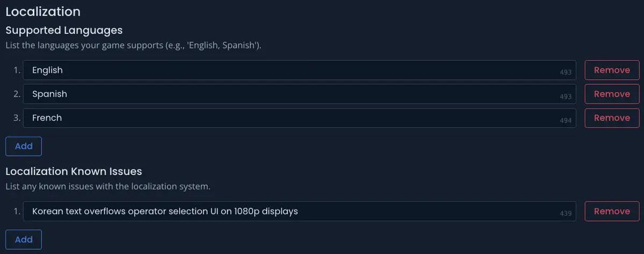The height and width of the screenshot is (254, 644).
Task: Click list number 3 beside French
Action: click(x=17, y=118)
